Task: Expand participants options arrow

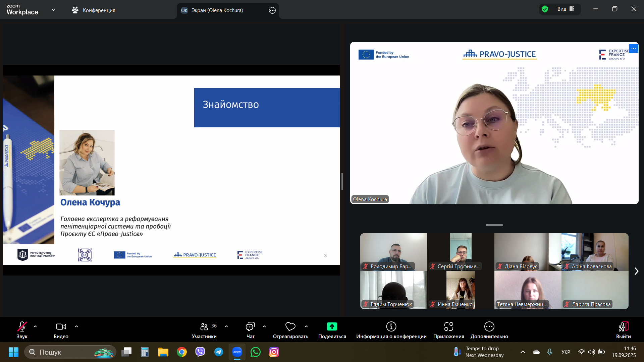Action: [226, 326]
